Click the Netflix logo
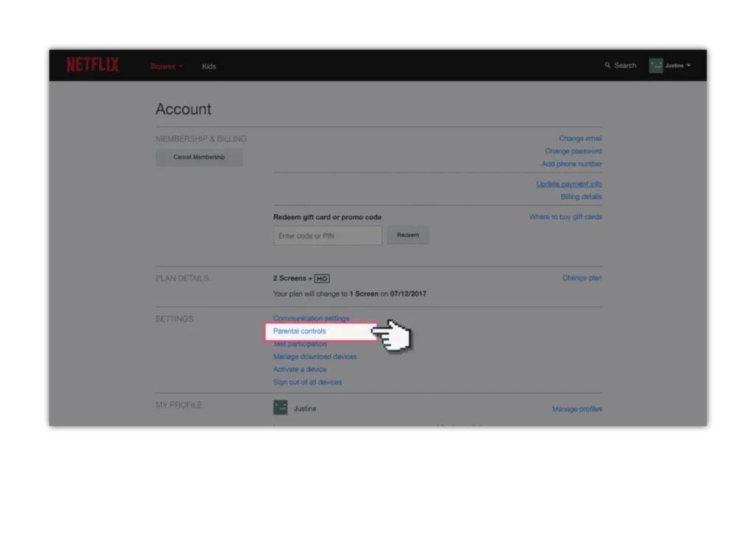 (92, 65)
